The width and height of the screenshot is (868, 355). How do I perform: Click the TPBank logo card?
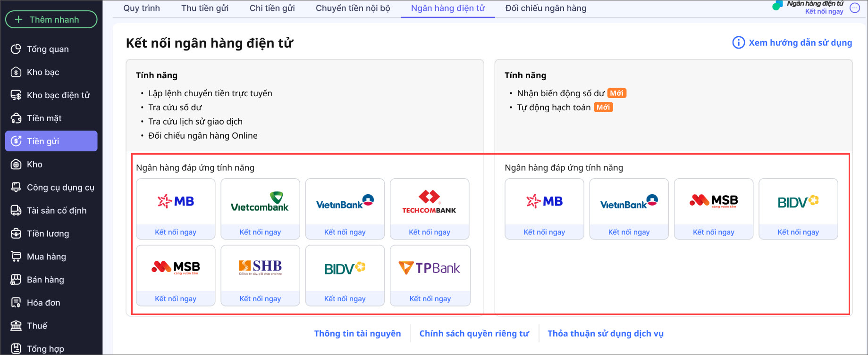(430, 268)
